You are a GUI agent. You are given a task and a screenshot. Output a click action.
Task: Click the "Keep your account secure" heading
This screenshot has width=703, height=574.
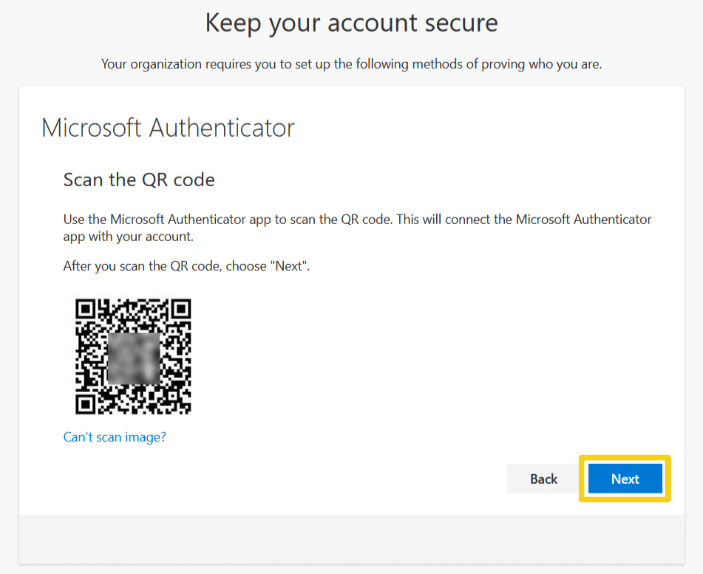point(352,23)
